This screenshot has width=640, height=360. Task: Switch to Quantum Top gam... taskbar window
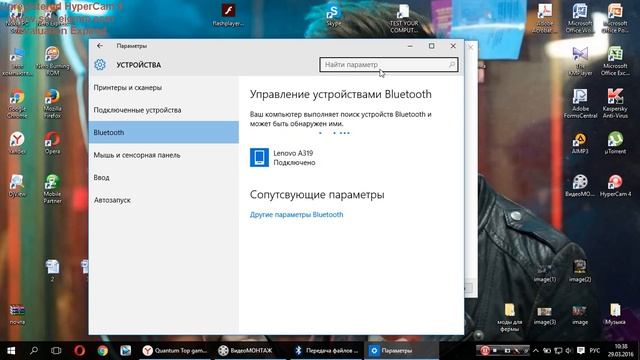tap(176, 351)
